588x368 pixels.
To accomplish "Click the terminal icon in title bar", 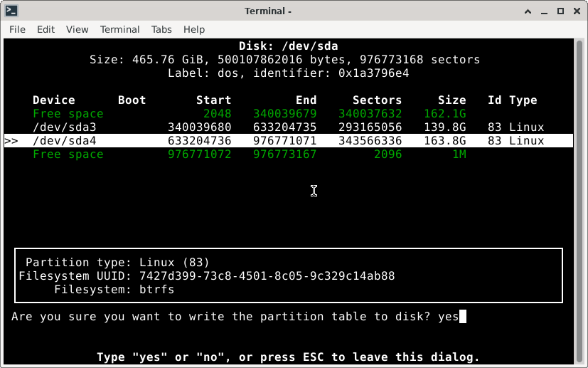I will coord(11,11).
